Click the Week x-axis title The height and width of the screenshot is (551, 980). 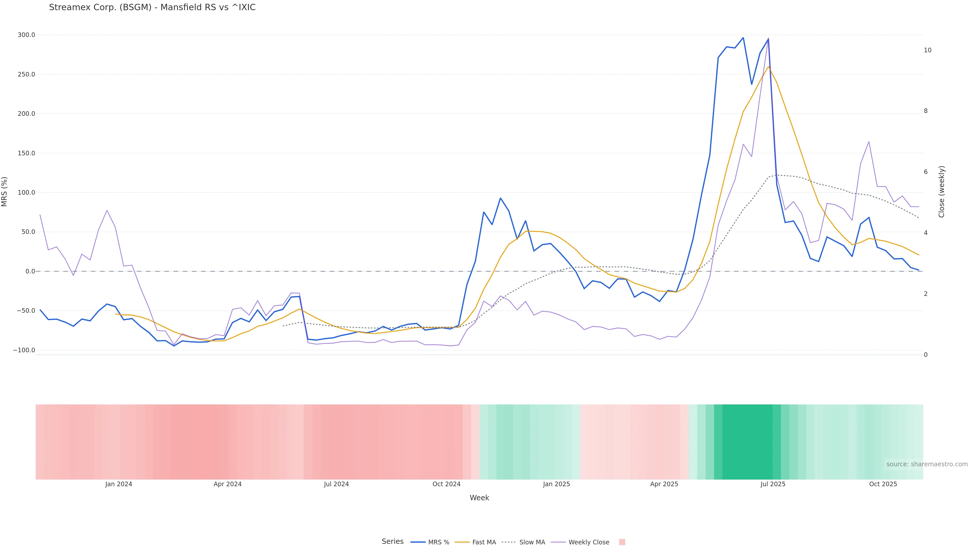[x=479, y=498]
